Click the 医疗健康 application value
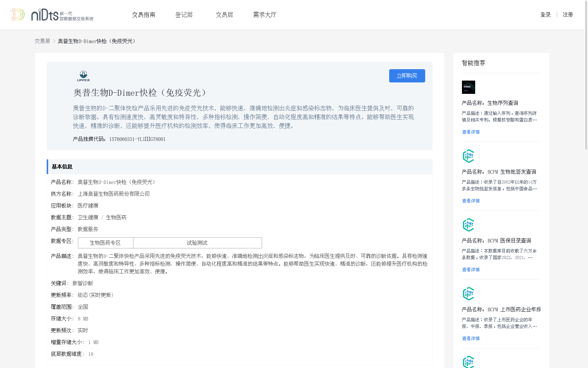Viewport: 588px width, 368px height. [x=88, y=206]
